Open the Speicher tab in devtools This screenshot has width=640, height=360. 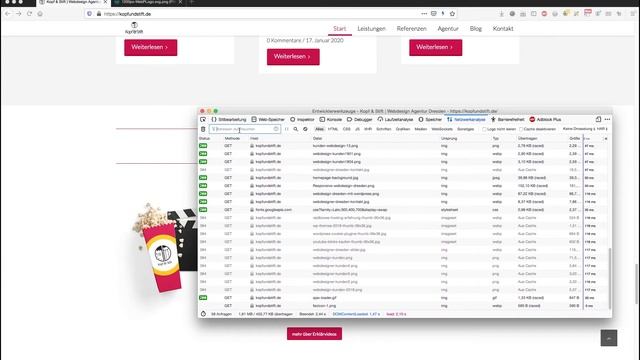tap(430, 120)
